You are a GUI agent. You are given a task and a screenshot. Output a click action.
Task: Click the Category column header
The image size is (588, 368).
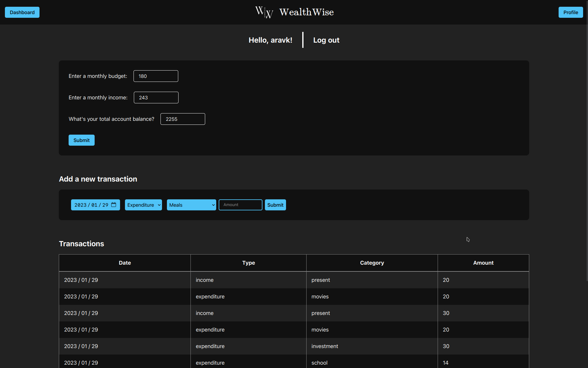[372, 263]
